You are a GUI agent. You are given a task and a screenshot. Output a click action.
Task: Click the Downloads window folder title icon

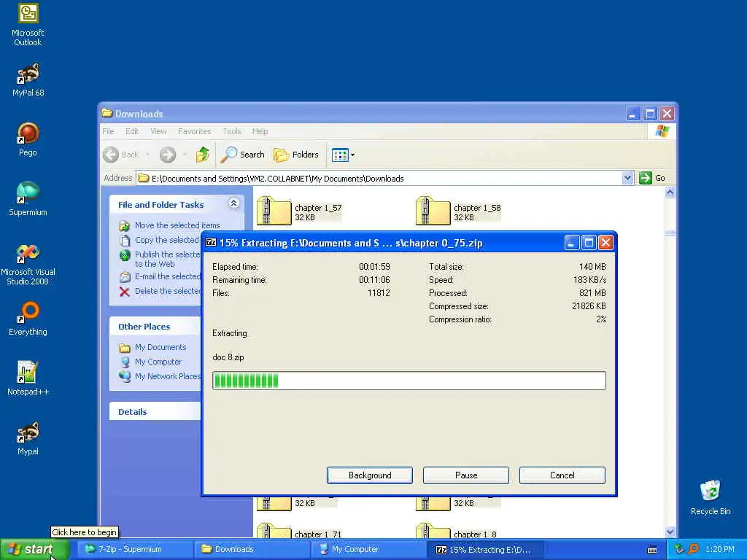(x=107, y=113)
